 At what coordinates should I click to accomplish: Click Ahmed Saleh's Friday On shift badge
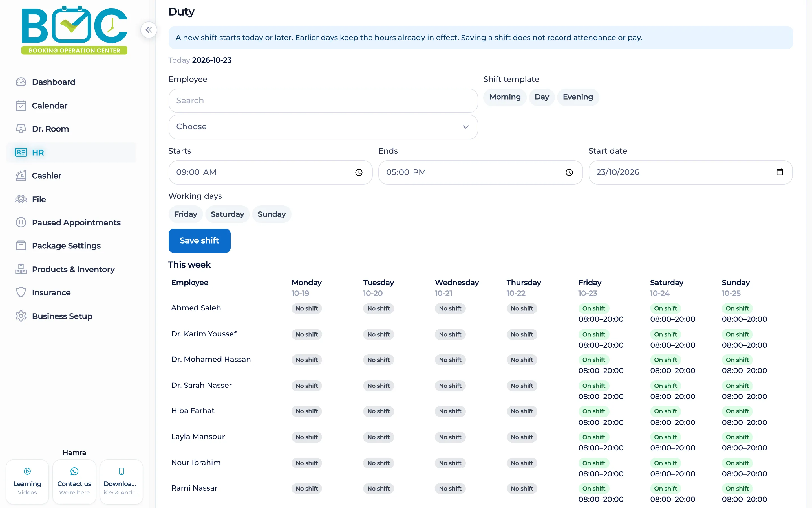click(x=593, y=308)
